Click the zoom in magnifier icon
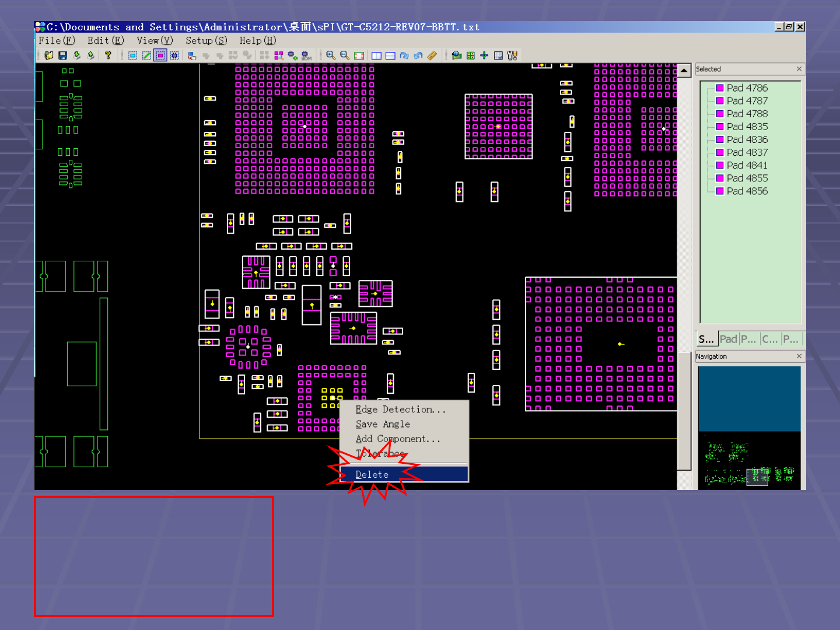 point(331,55)
